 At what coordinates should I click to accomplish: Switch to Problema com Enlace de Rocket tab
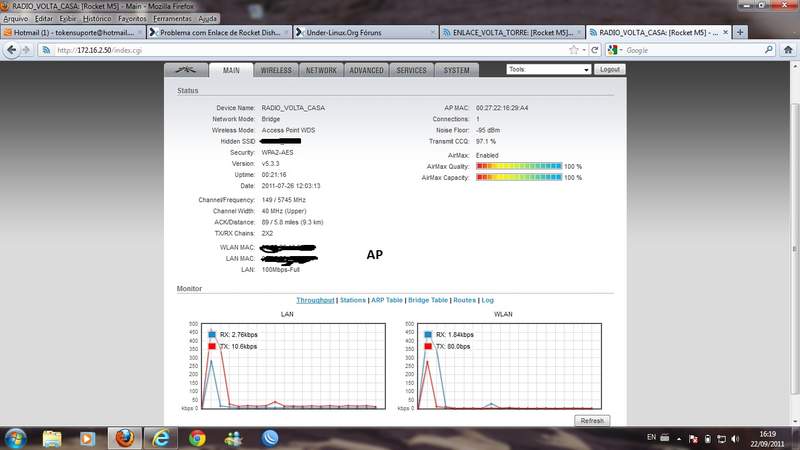219,32
